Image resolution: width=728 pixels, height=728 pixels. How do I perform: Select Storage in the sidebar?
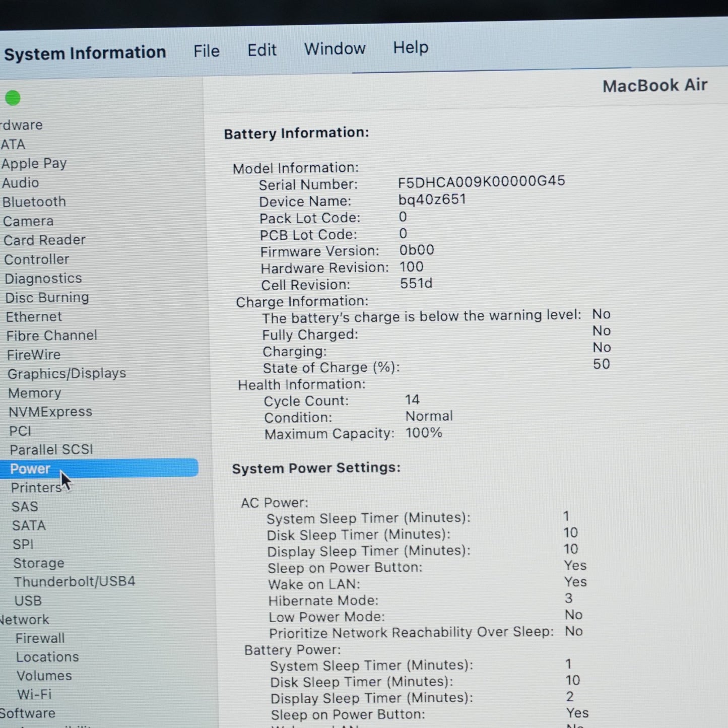(39, 563)
